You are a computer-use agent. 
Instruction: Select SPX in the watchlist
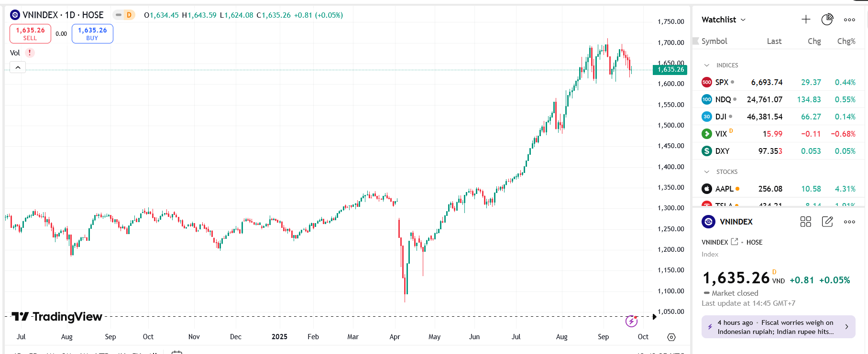779,82
